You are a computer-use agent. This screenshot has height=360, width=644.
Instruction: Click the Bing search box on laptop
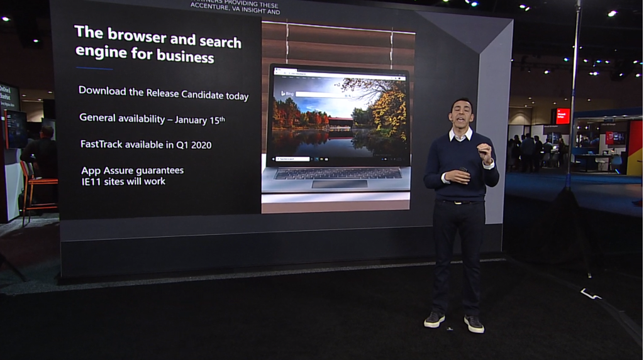(x=324, y=95)
